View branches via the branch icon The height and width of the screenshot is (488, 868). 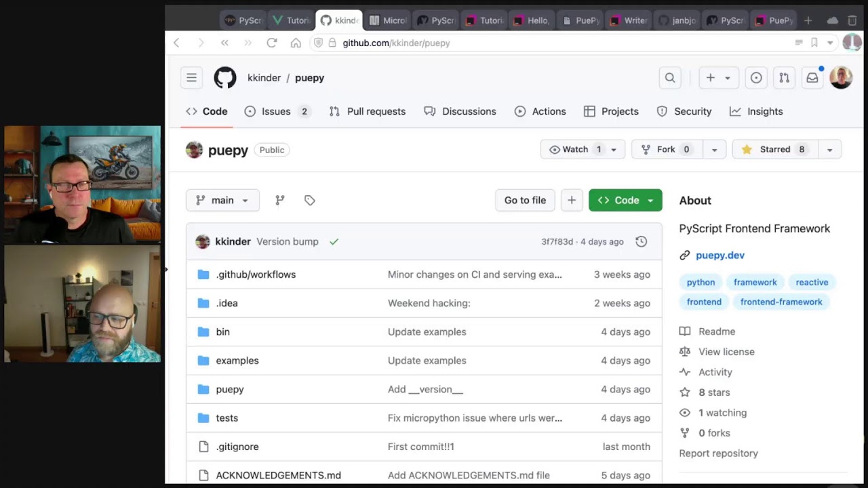click(280, 200)
